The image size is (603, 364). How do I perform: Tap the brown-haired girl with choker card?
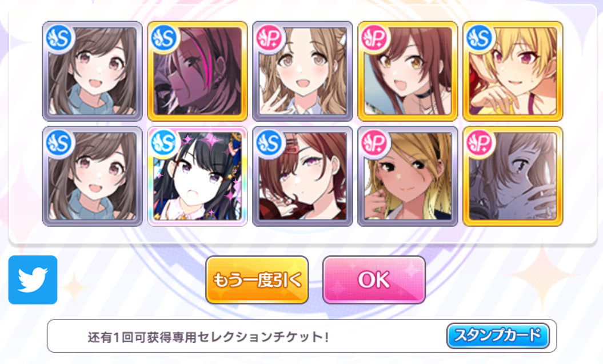click(x=408, y=71)
